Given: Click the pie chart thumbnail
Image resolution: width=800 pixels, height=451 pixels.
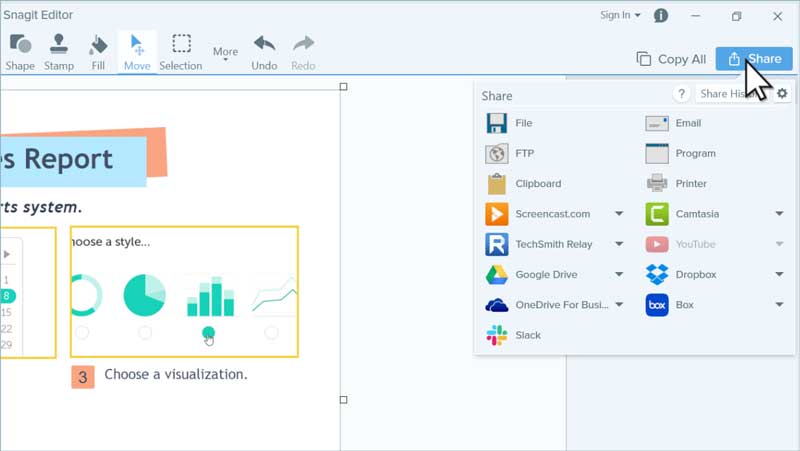Looking at the screenshot, I should (144, 295).
